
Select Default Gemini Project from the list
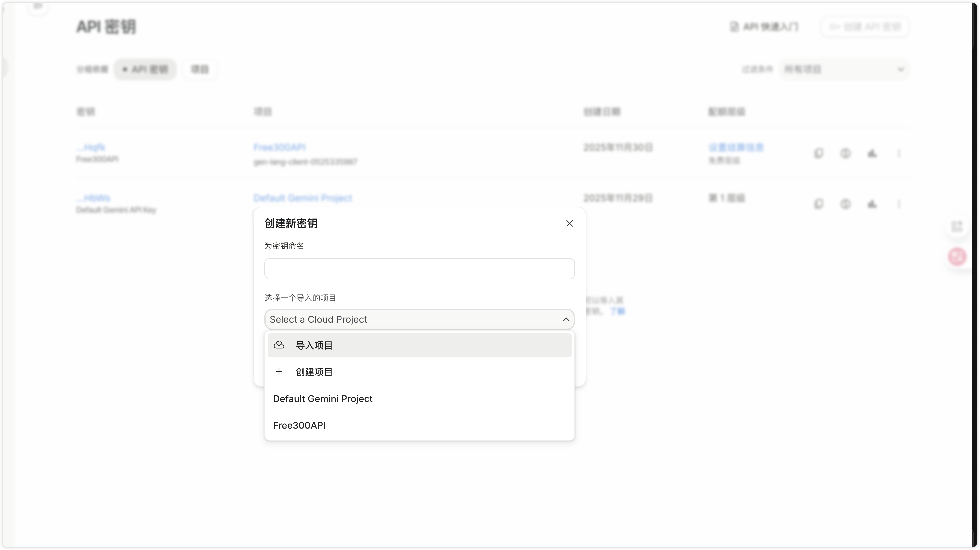pyautogui.click(x=323, y=399)
